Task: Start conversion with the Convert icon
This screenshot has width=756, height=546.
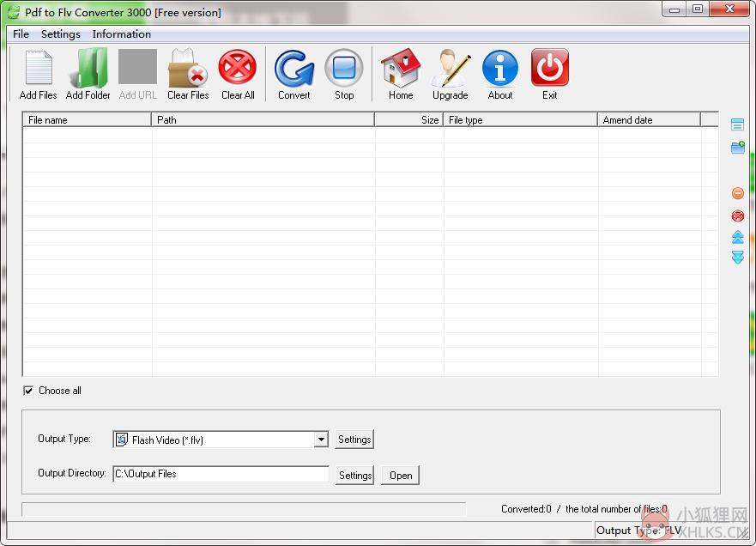Action: coord(294,68)
